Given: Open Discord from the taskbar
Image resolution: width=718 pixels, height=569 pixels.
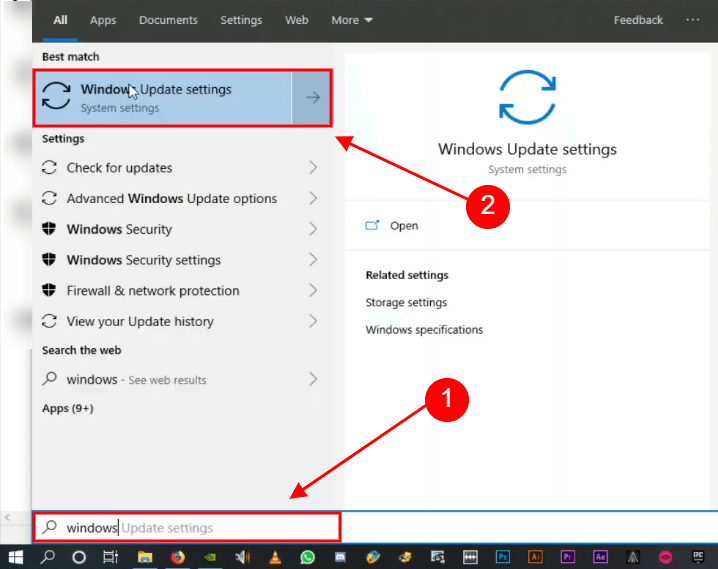Looking at the screenshot, I should coord(340,557).
